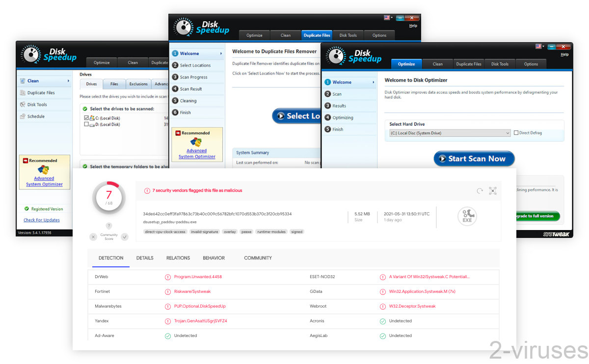Expand Welcome step arrow in Duplicate Files window
This screenshot has width=589, height=364.
point(220,53)
